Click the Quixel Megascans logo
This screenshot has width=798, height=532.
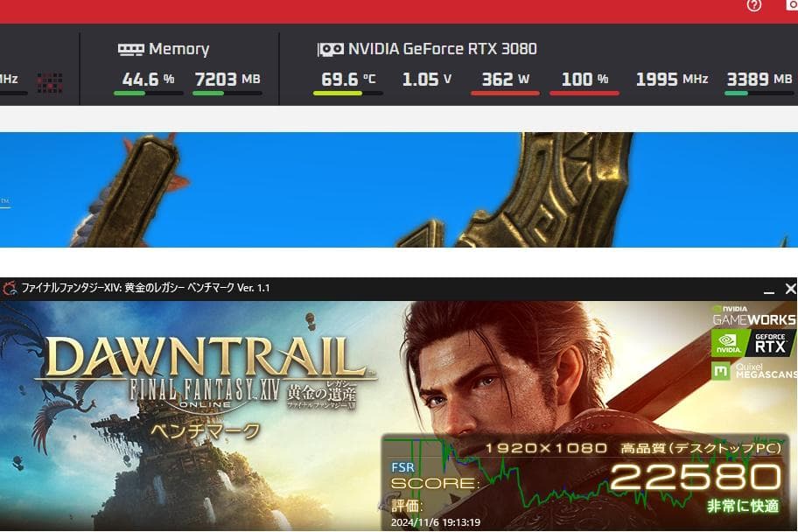pyautogui.click(x=753, y=371)
